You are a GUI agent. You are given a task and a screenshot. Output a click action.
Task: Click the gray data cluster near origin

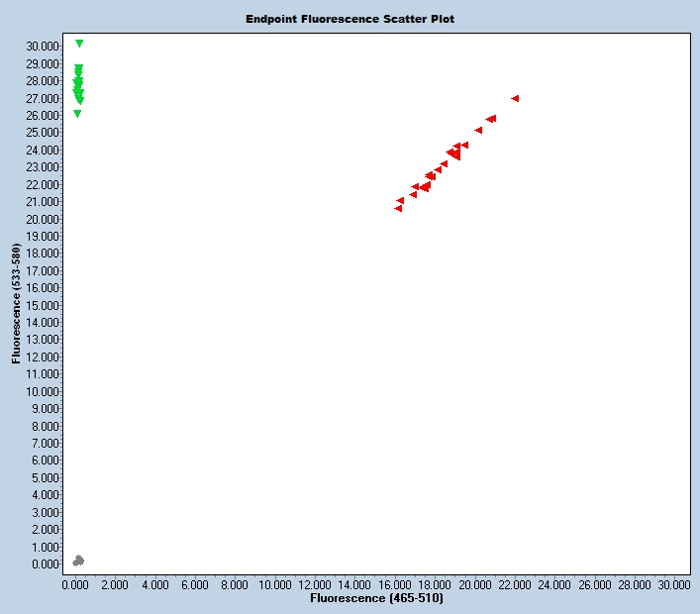point(78,561)
